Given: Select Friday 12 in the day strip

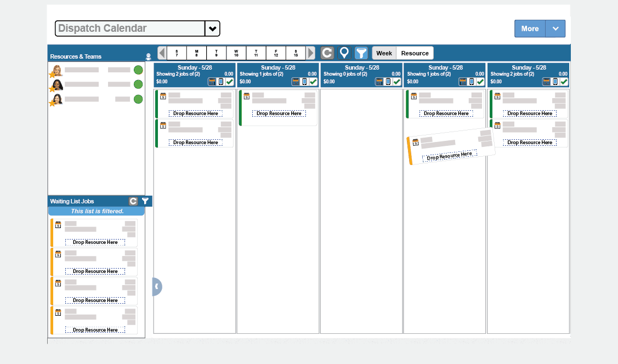Looking at the screenshot, I should coord(276,53).
